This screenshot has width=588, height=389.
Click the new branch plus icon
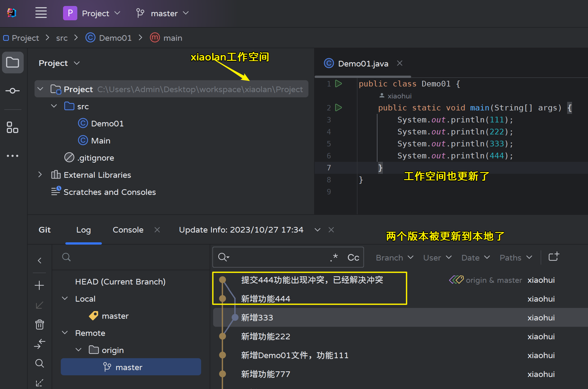point(39,285)
